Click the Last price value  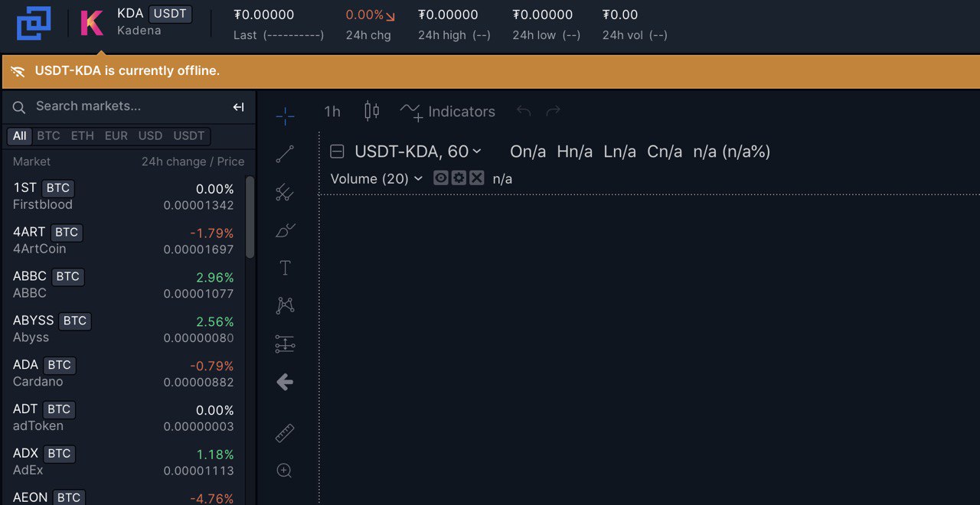[x=263, y=15]
